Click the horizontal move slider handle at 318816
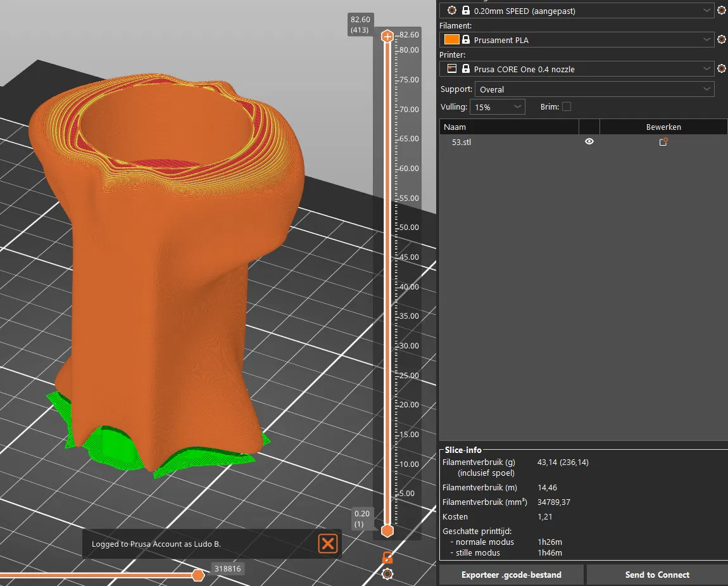The height and width of the screenshot is (586, 728). point(198,575)
